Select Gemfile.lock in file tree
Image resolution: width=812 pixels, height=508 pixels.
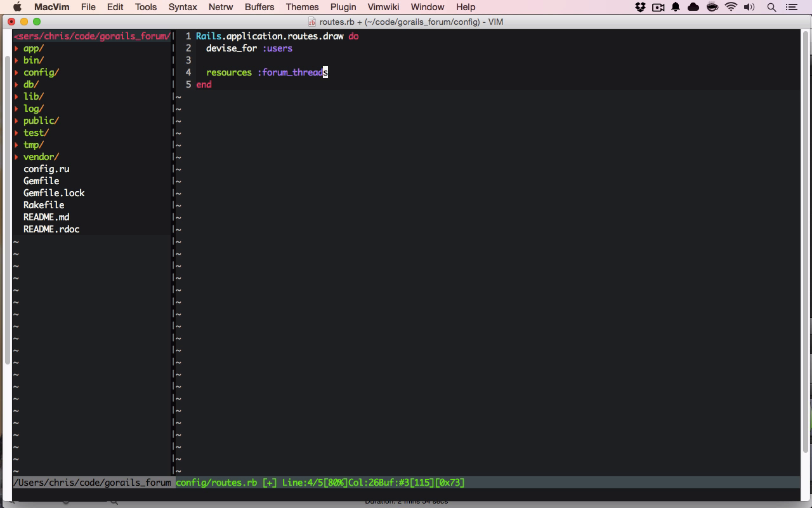click(x=54, y=193)
